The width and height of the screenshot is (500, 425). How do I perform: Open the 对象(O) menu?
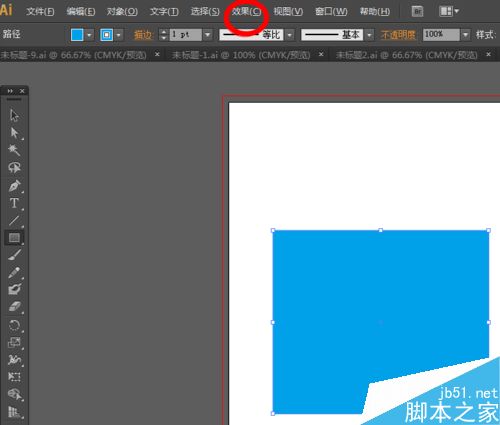(122, 12)
